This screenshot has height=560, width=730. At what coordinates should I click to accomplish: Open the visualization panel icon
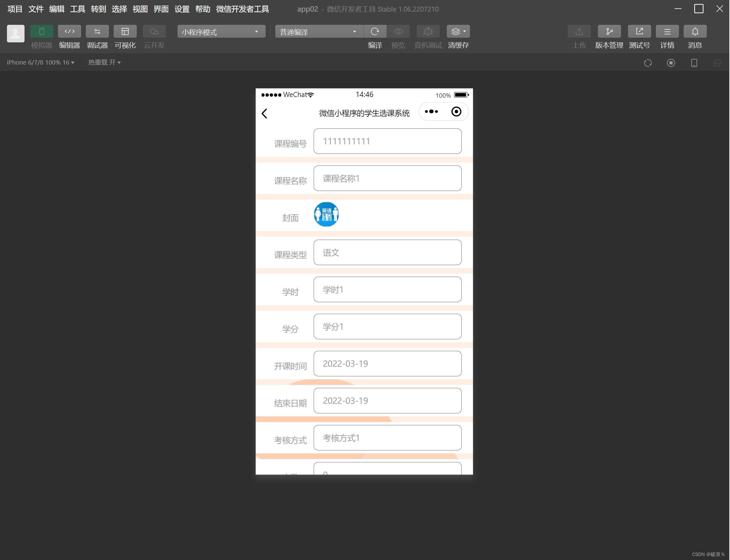pos(125,31)
